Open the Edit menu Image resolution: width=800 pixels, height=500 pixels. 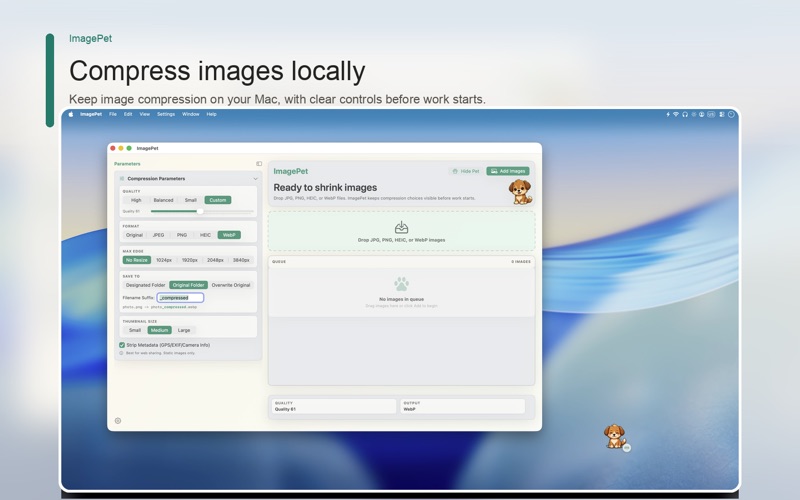coord(128,114)
